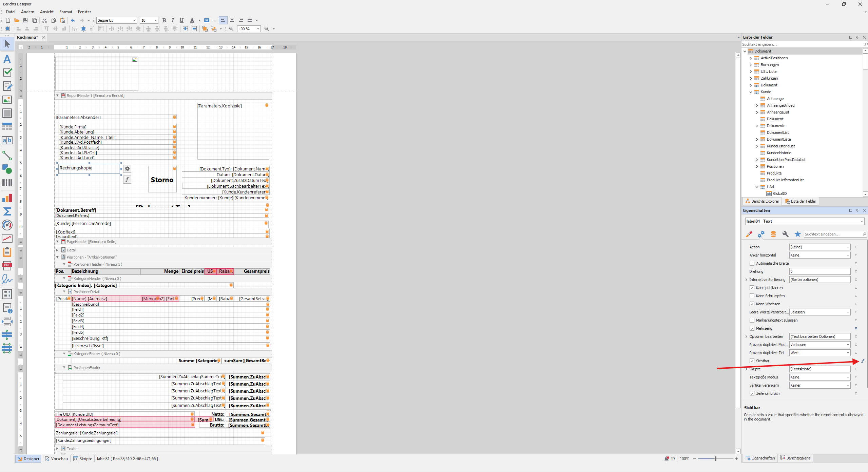868x472 pixels.
Task: Uncheck the Mehrzeilig checkbox
Action: (x=752, y=328)
